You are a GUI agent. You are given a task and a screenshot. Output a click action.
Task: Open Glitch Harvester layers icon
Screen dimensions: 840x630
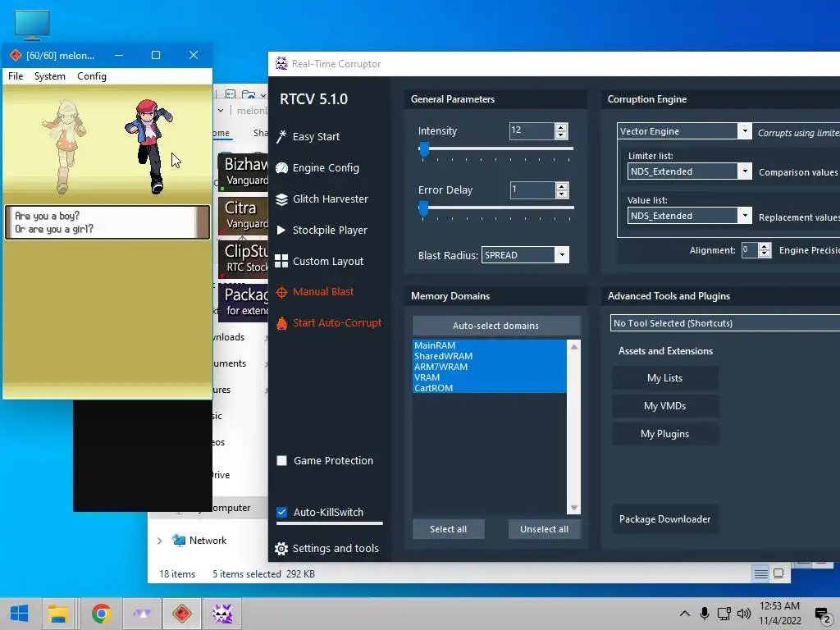[281, 199]
